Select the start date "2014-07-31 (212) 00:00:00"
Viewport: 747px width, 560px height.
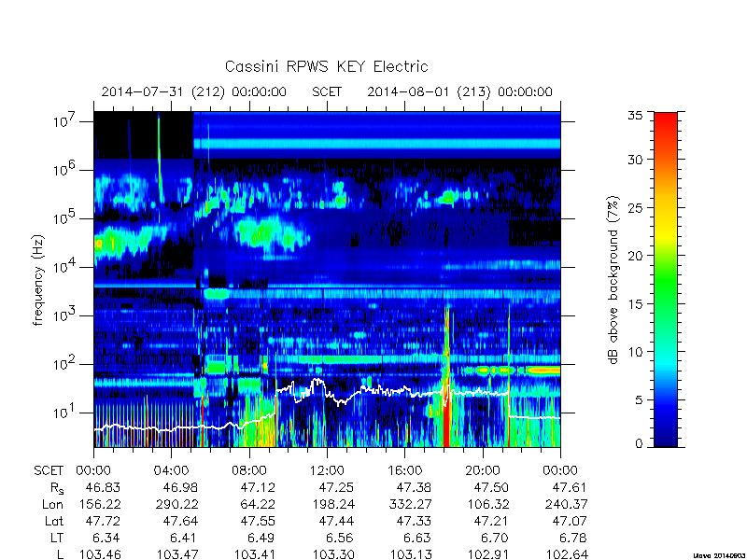[193, 91]
